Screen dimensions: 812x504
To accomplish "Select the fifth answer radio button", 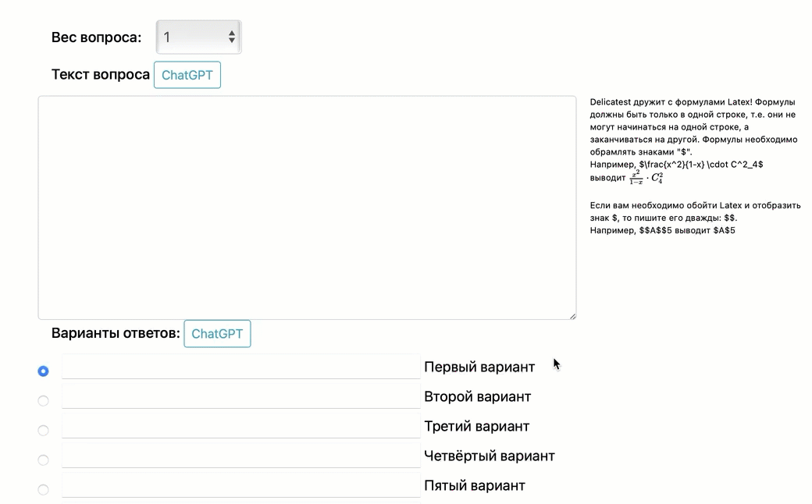I will pos(44,490).
